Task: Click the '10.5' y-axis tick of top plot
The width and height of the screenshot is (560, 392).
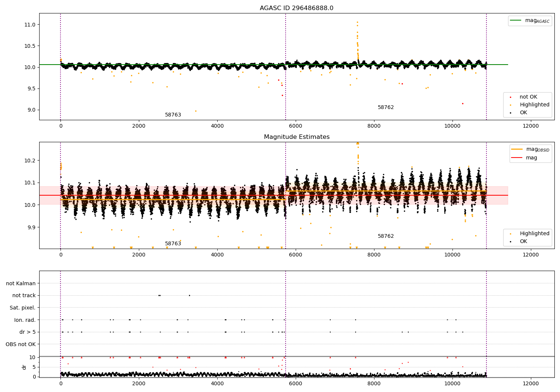Action: click(31, 46)
